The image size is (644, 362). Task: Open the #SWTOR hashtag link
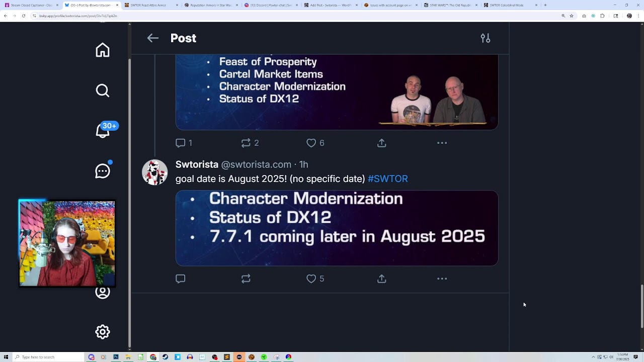point(388,179)
